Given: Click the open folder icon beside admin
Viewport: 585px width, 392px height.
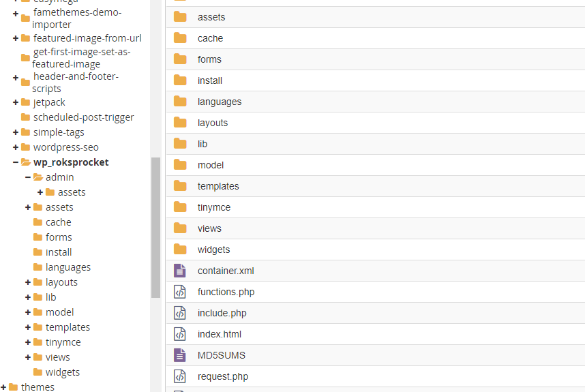Looking at the screenshot, I should (38, 177).
